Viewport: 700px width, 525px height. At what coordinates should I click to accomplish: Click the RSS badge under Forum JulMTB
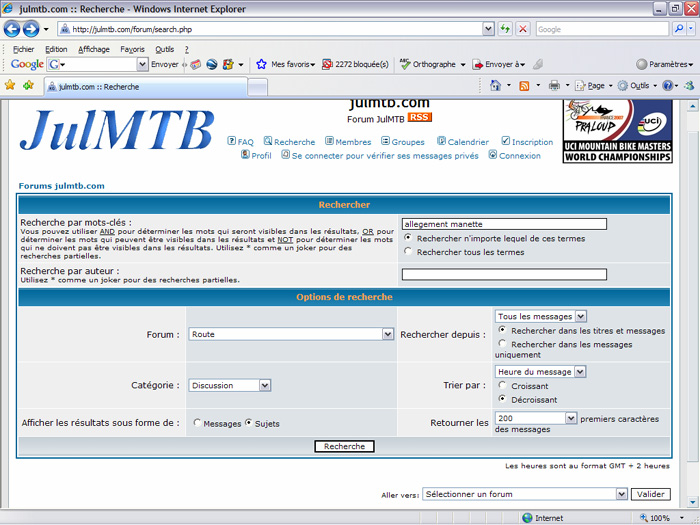(419, 118)
